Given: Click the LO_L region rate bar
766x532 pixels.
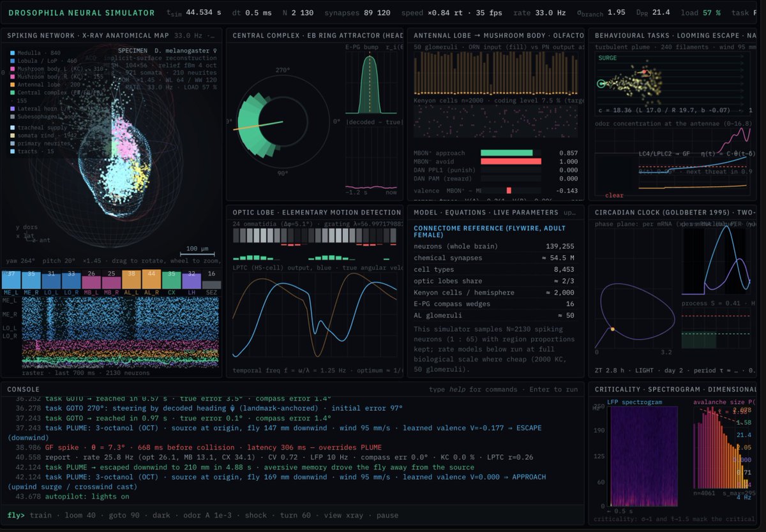Looking at the screenshot, I should click(51, 280).
